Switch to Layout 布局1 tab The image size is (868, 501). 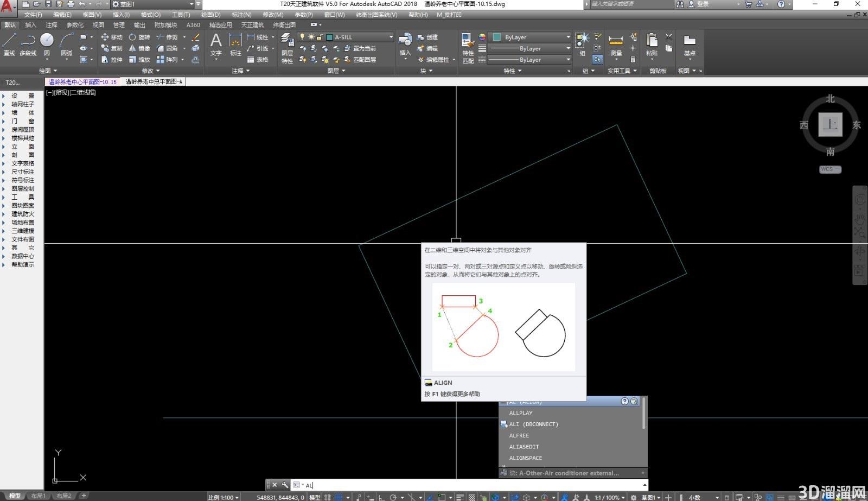(38, 496)
